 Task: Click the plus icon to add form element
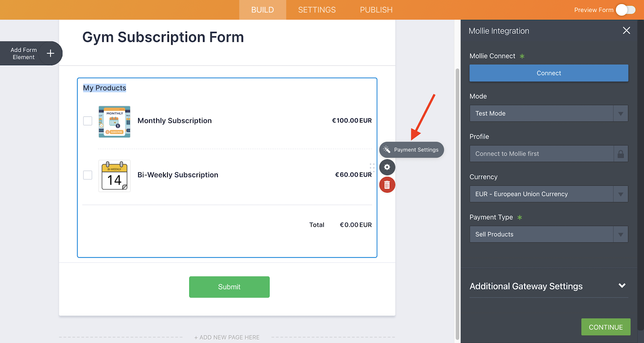click(x=50, y=53)
